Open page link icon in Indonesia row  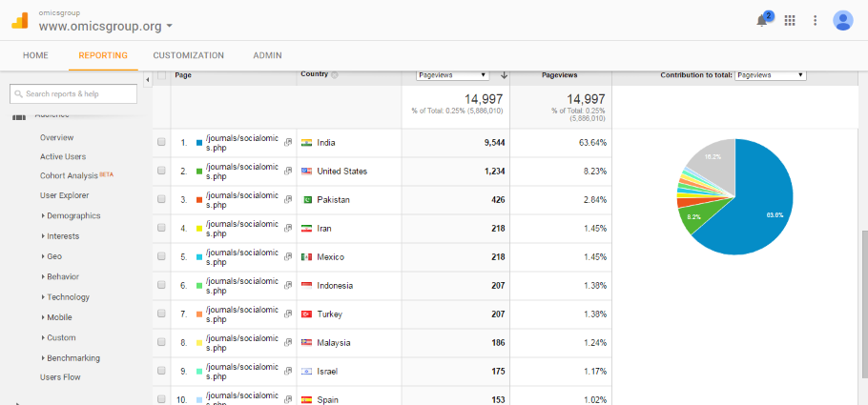[288, 286]
